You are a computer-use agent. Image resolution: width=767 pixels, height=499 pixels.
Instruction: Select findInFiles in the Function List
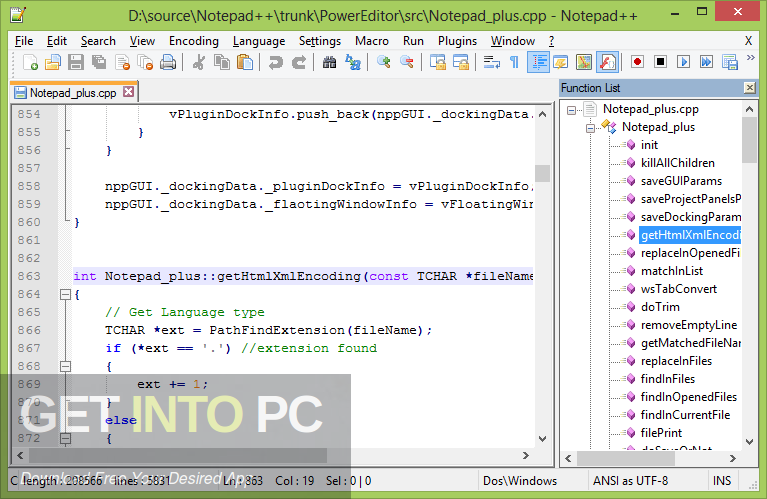pyautogui.click(x=668, y=379)
